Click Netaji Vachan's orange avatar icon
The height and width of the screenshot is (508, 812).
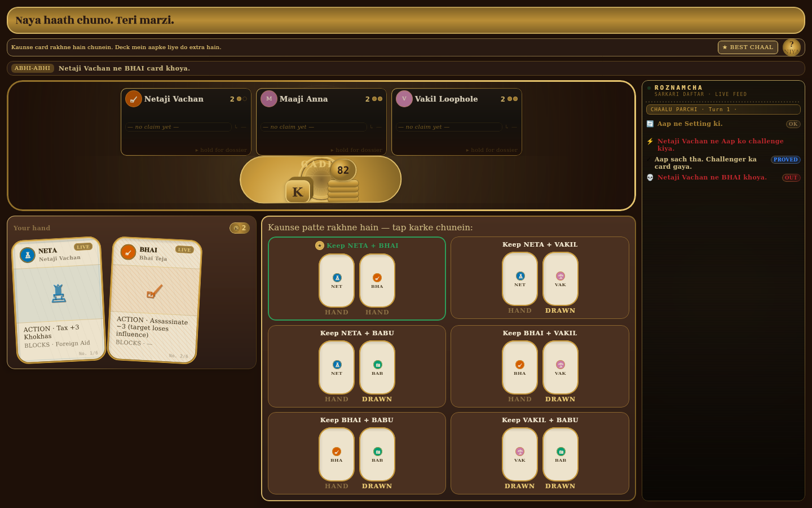pos(134,99)
